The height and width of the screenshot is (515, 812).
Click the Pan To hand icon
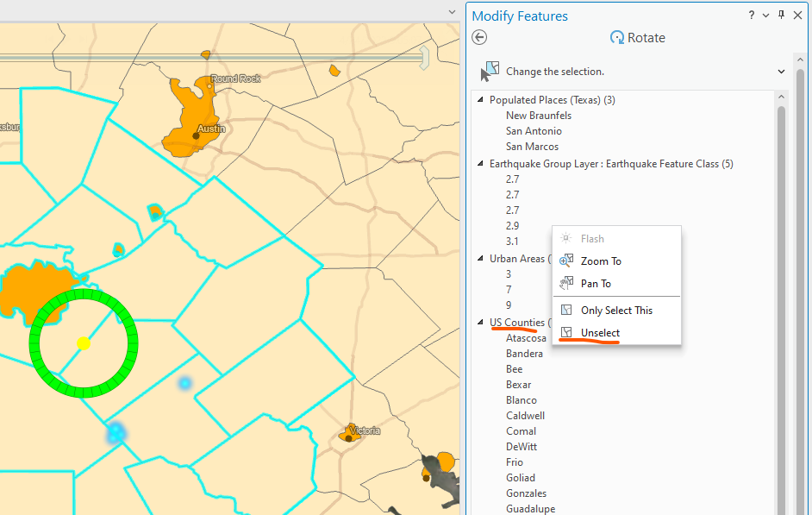pos(566,283)
